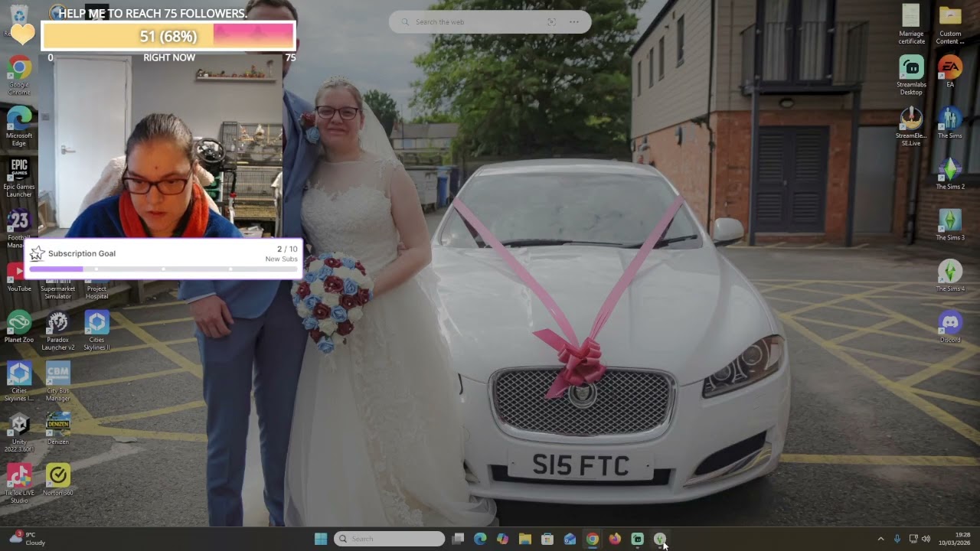Select the Denizen desktop icon
Image resolution: width=980 pixels, height=551 pixels.
[x=57, y=430]
